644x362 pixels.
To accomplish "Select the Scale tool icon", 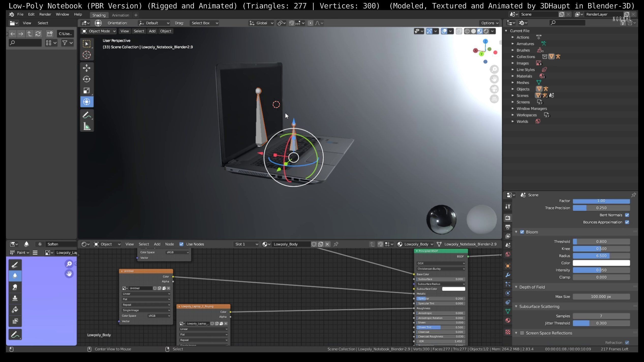I will point(86,90).
